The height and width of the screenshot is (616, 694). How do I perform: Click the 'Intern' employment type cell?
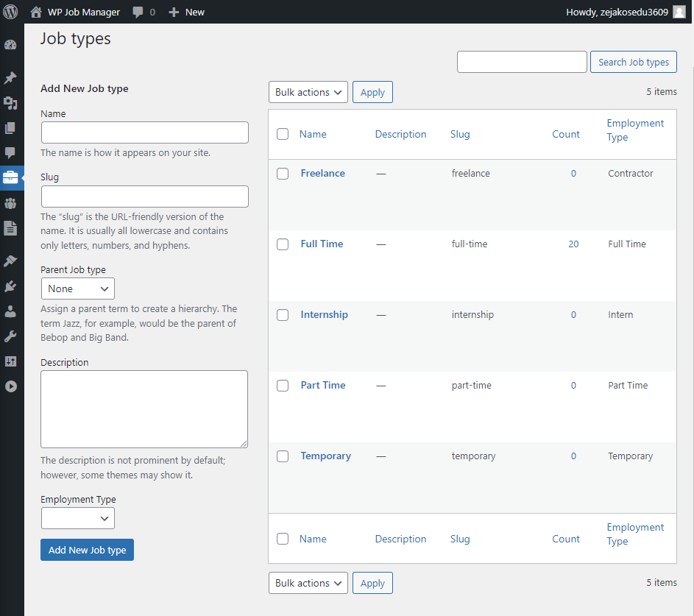(x=620, y=315)
